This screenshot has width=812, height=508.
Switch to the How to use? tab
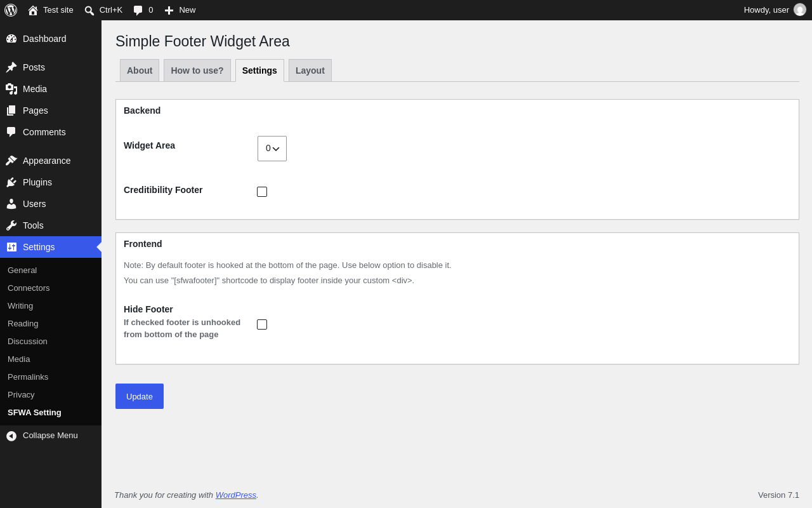click(197, 70)
